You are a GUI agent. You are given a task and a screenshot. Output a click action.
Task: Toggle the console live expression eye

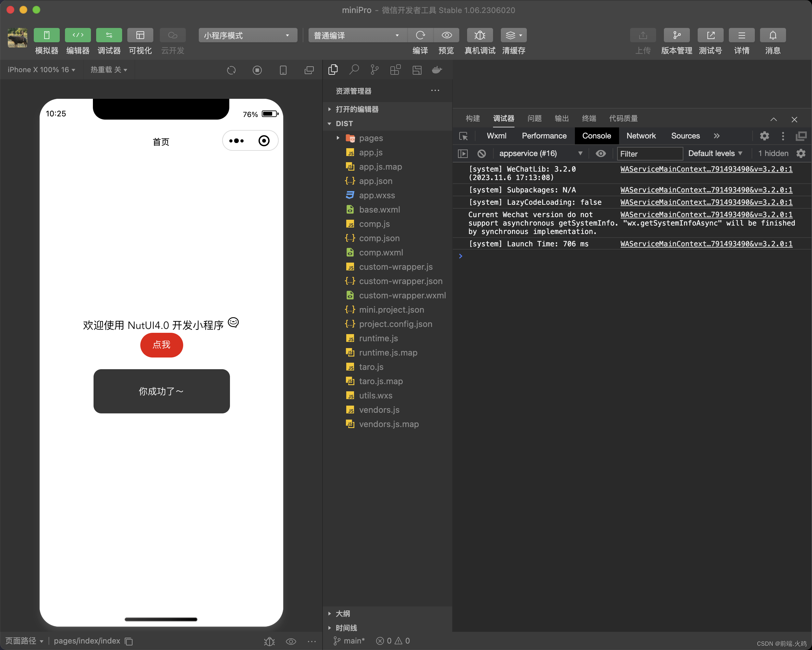click(x=601, y=153)
